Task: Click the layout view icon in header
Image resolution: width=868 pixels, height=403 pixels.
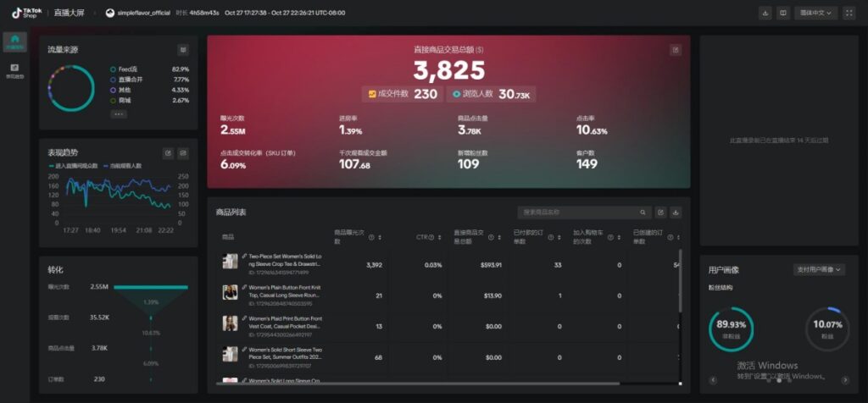Action: (782, 13)
